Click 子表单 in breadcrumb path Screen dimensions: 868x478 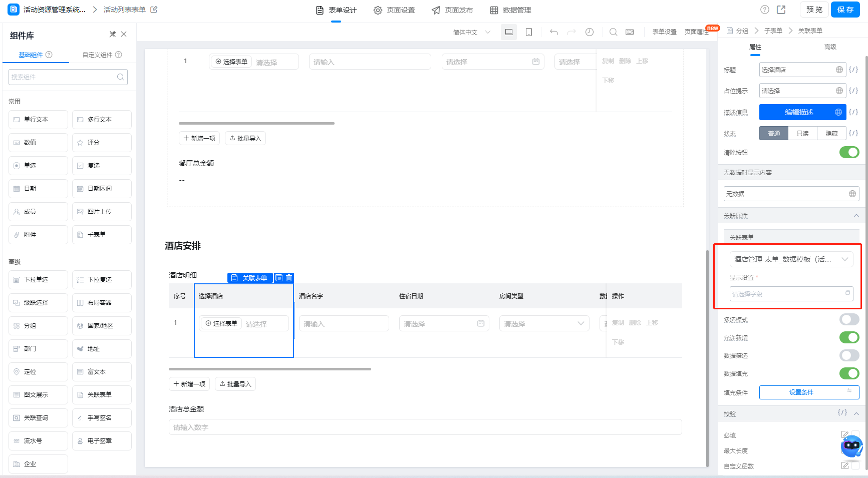(x=773, y=31)
